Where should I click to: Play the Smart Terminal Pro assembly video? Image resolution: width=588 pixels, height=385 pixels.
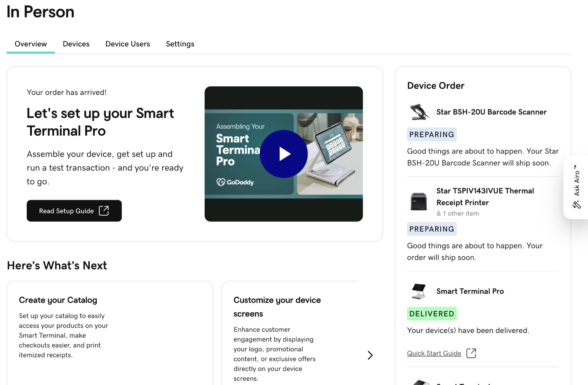tap(283, 154)
